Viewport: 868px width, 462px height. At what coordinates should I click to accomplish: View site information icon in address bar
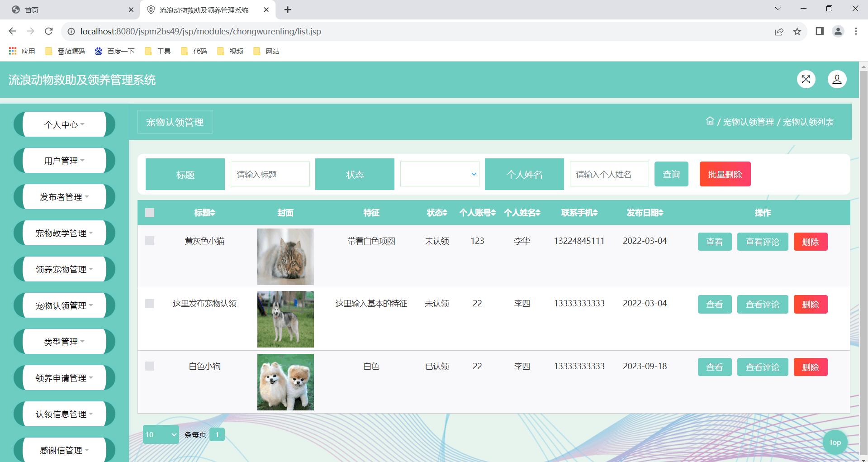tap(71, 31)
